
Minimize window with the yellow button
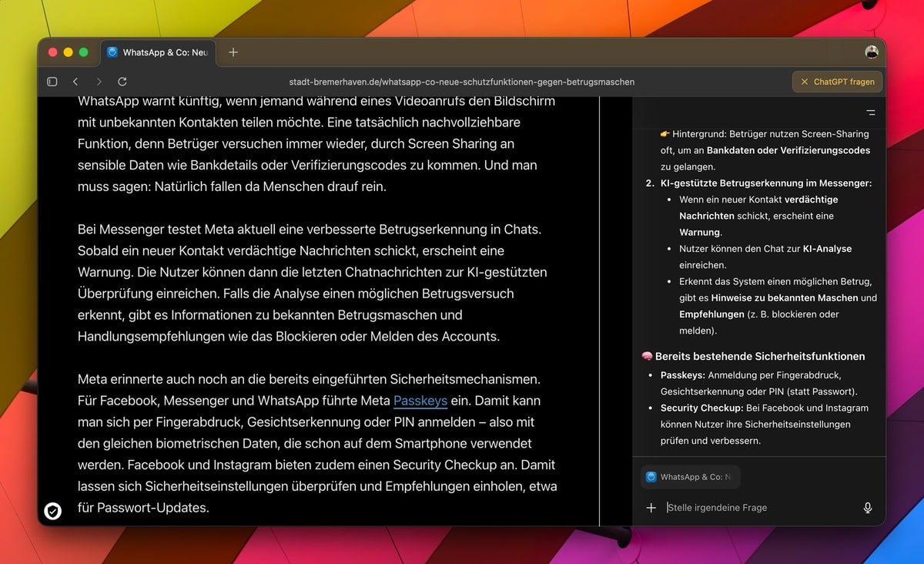pyautogui.click(x=69, y=52)
